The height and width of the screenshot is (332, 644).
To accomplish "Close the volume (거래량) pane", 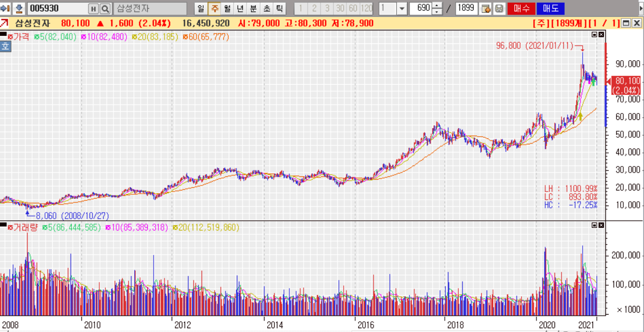I will tap(601, 225).
